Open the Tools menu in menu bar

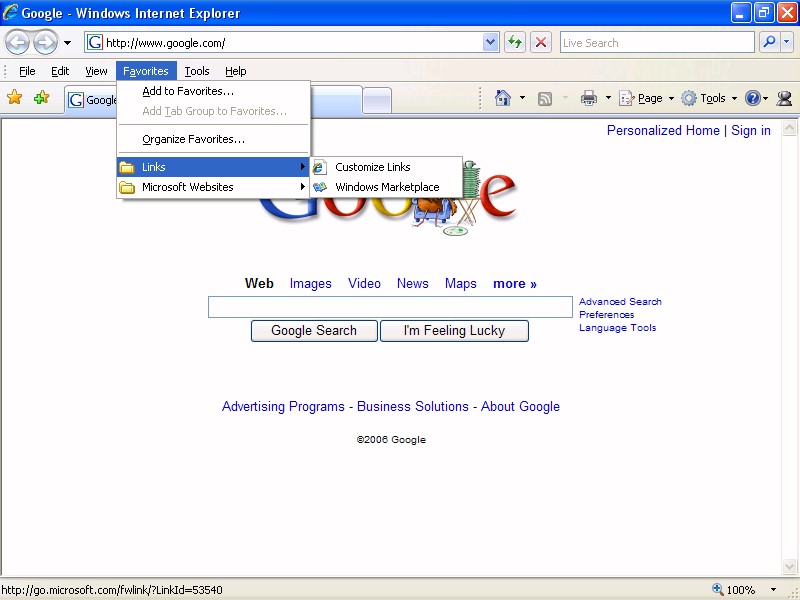click(x=197, y=71)
